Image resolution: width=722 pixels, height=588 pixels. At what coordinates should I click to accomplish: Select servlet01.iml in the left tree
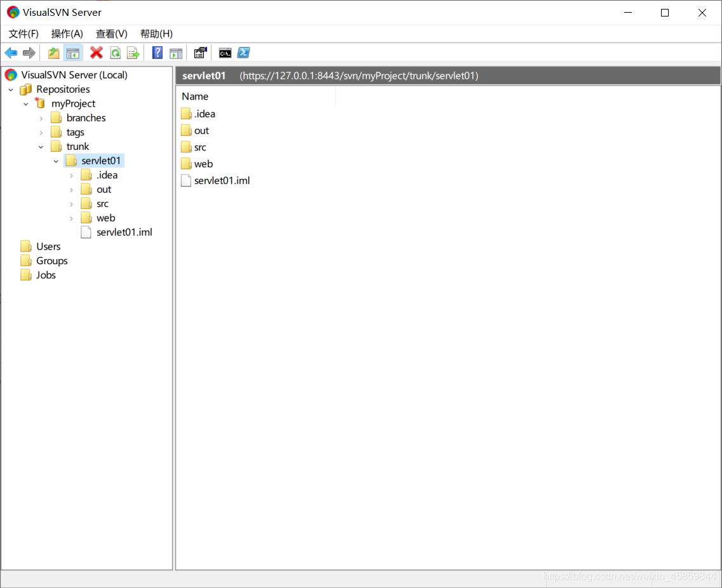click(124, 232)
